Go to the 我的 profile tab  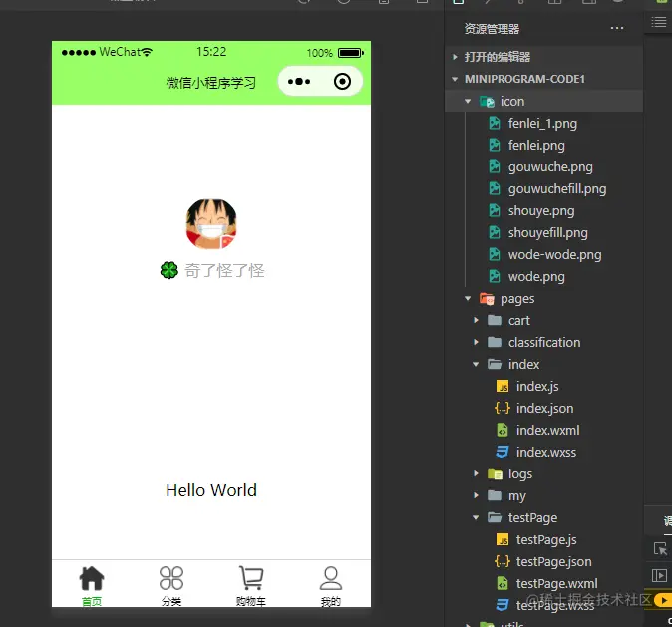coord(331,585)
